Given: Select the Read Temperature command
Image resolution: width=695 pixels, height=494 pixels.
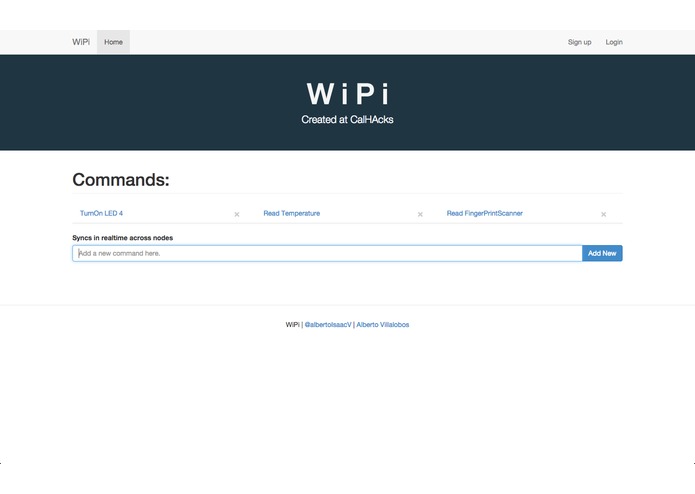Looking at the screenshot, I should point(292,213).
